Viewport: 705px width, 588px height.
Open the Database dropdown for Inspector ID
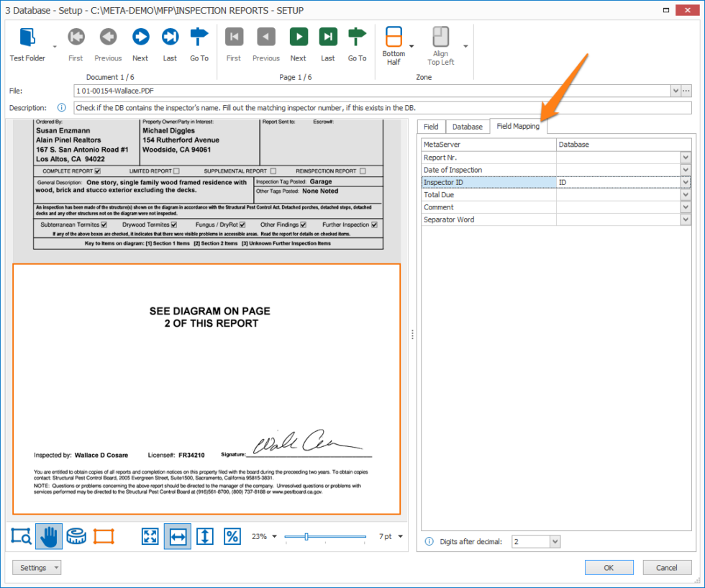687,182
